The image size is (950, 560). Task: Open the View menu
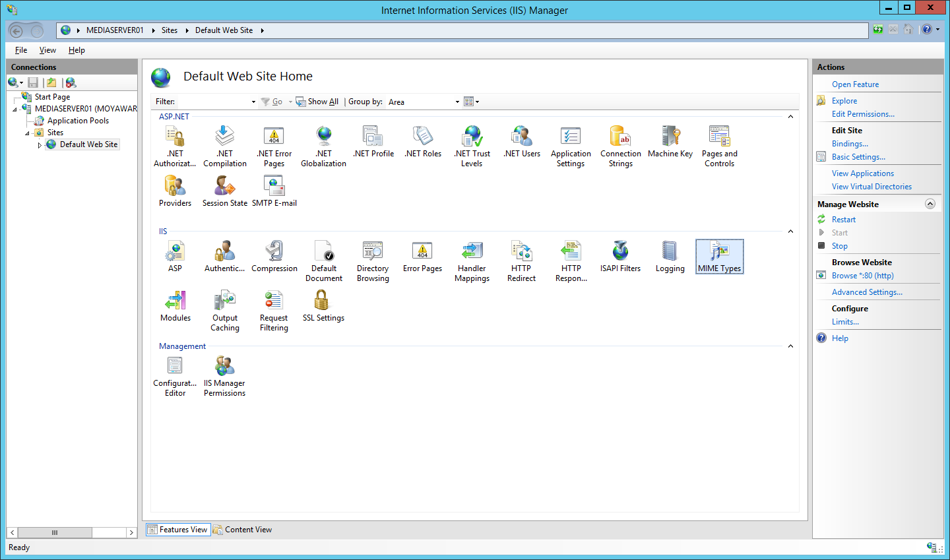(x=47, y=49)
